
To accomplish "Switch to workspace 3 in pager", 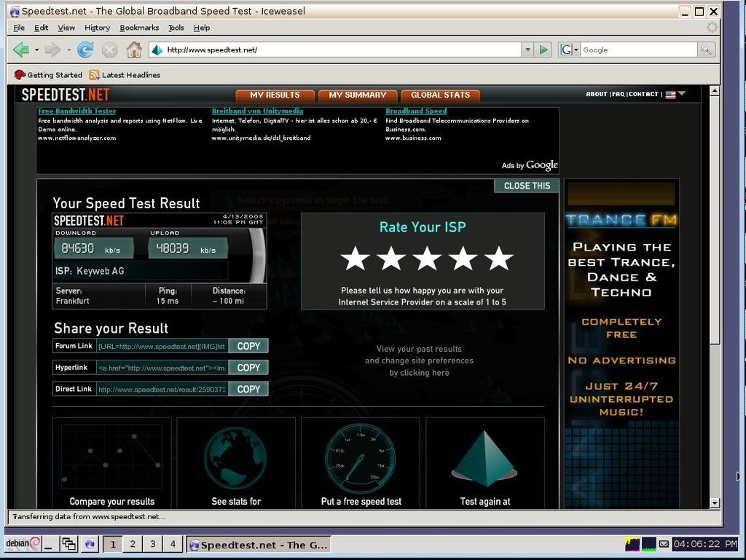I will (153, 544).
